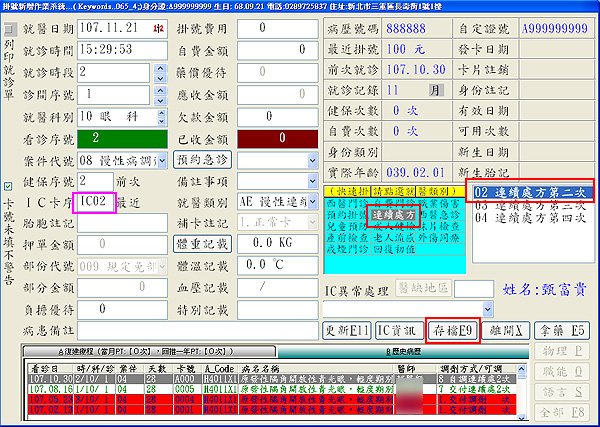
Task: Open the dropdown under IC異常處理
Action: coord(490,310)
